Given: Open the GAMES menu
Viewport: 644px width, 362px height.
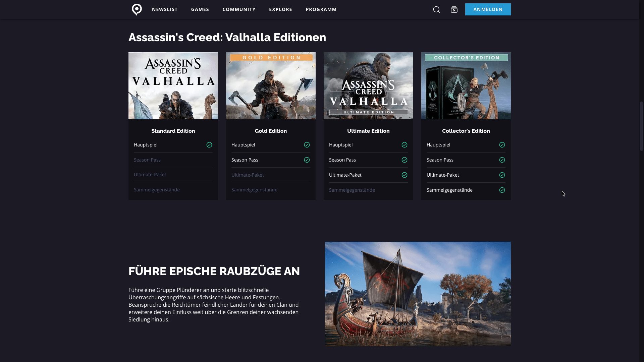Looking at the screenshot, I should click(x=200, y=9).
